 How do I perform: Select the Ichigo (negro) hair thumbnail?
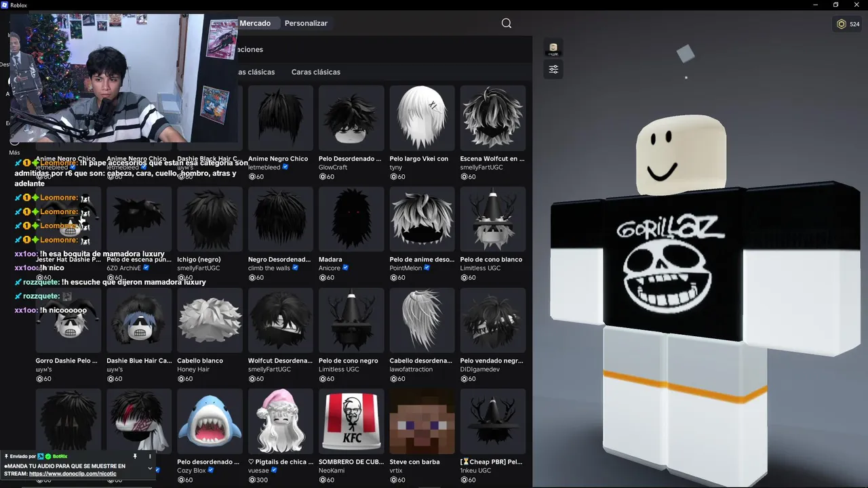[210, 219]
